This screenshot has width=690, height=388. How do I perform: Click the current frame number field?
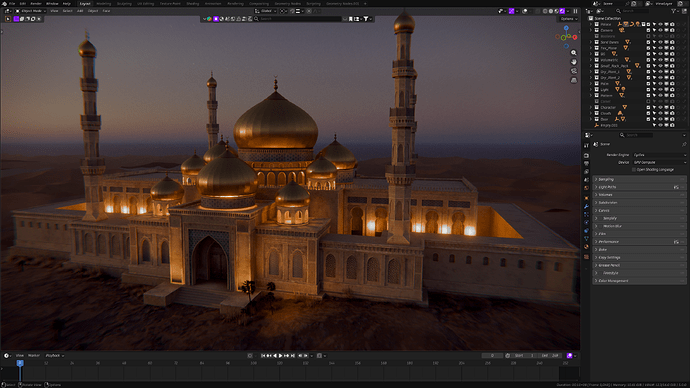pos(492,355)
